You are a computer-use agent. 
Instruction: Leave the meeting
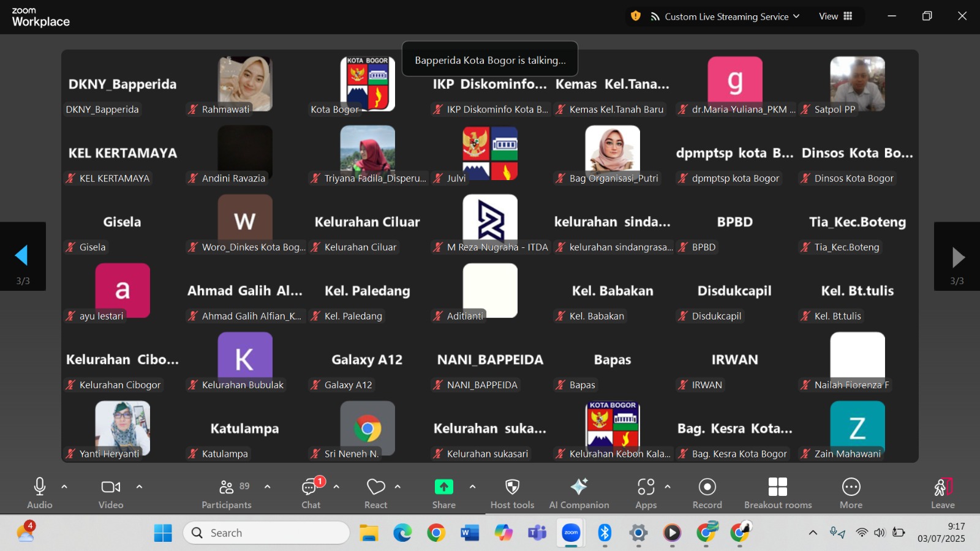tap(943, 493)
